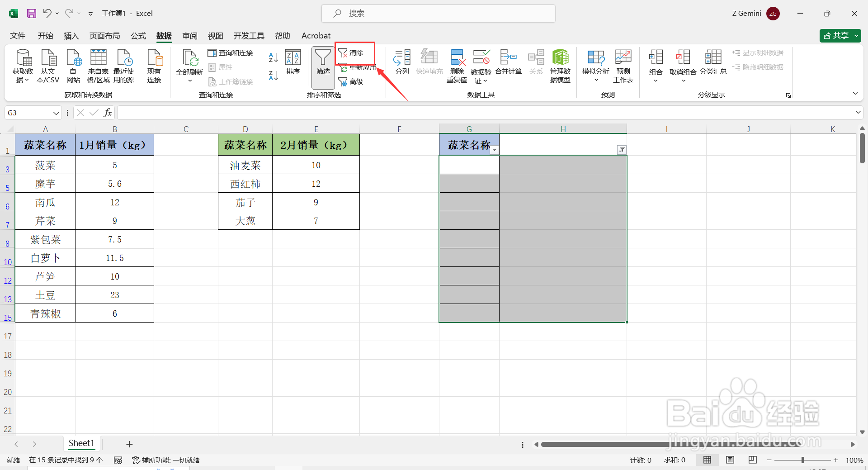Click the 分类汇总 (Subtotal) icon
This screenshot has width=868, height=470.
point(713,65)
